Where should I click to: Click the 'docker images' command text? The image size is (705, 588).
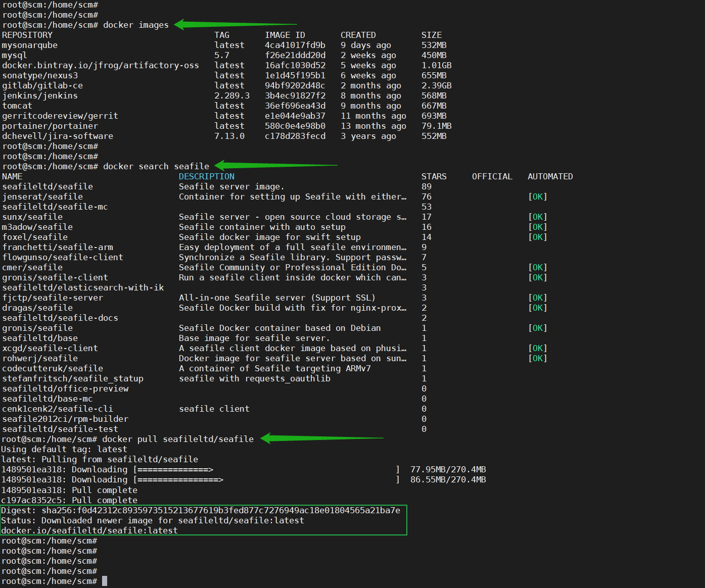[x=136, y=25]
